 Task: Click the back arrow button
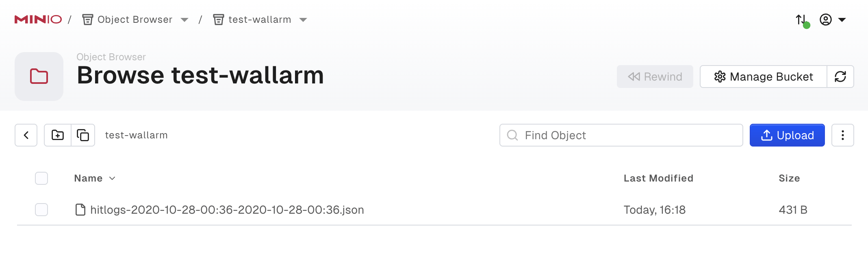click(26, 135)
